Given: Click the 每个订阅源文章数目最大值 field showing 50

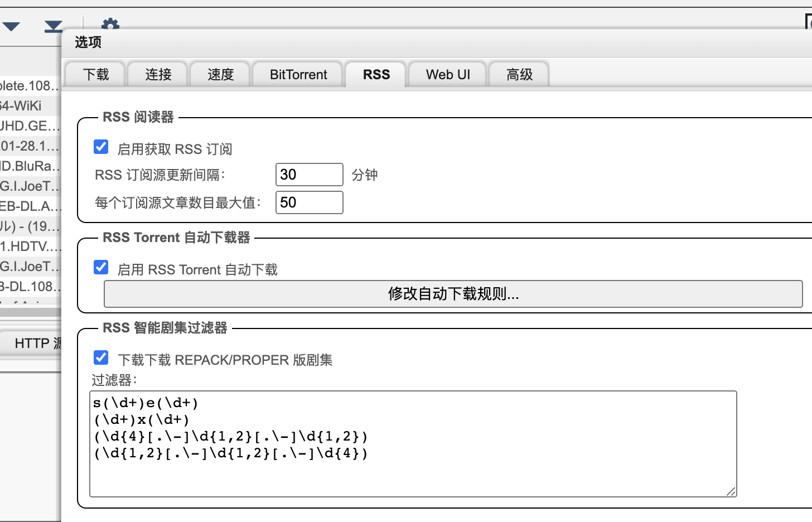Looking at the screenshot, I should click(309, 202).
